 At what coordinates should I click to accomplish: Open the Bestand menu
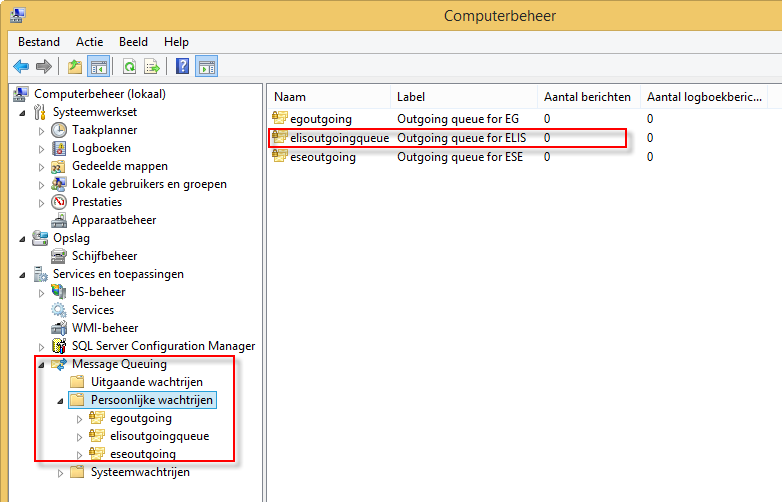click(39, 42)
